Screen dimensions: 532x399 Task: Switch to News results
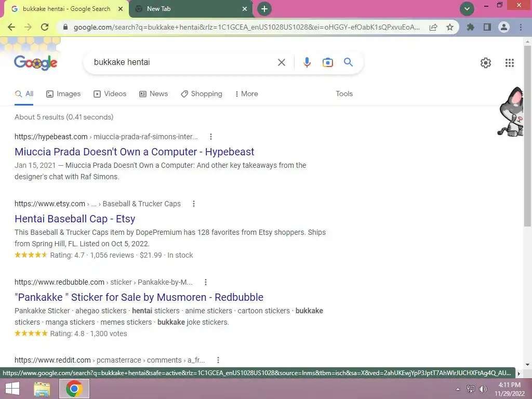click(x=154, y=94)
